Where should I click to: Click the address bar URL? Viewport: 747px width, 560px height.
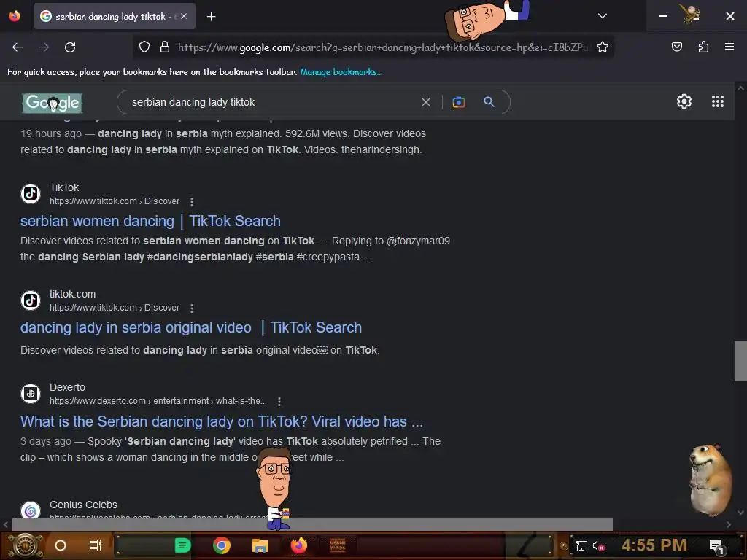pyautogui.click(x=382, y=47)
